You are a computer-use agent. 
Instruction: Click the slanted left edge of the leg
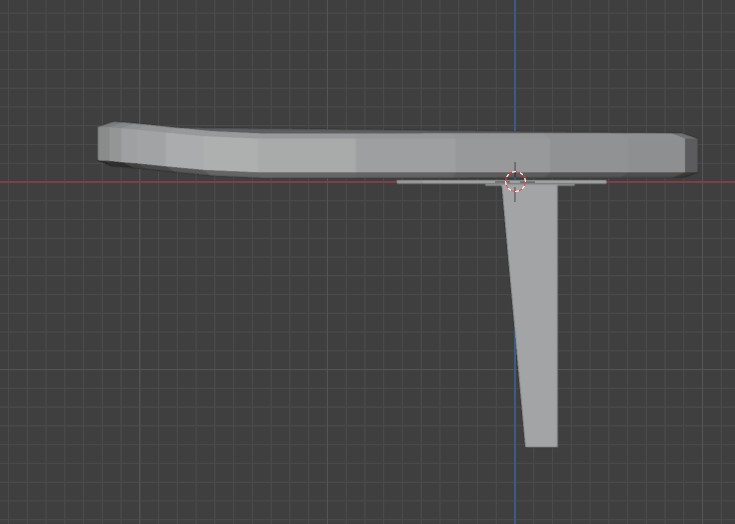513,316
